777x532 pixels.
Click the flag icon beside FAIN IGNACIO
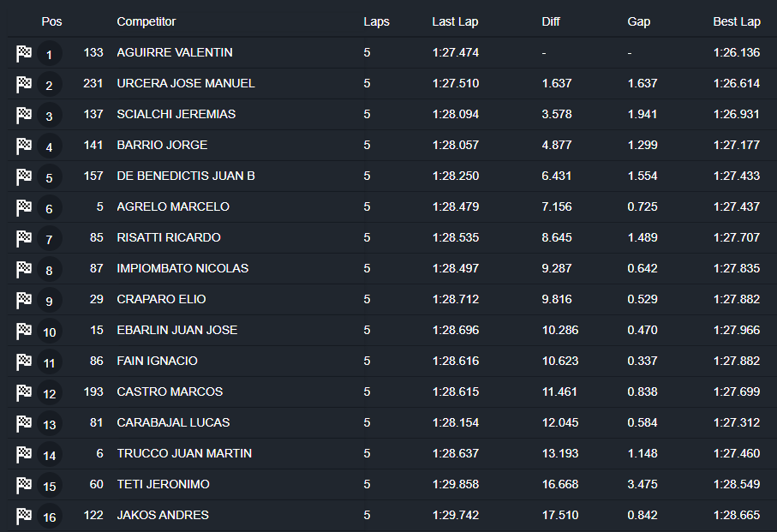pos(24,362)
